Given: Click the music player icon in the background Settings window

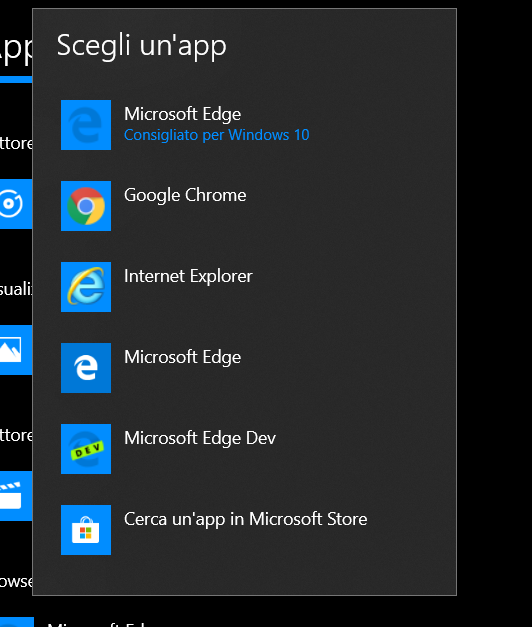Looking at the screenshot, I should point(16,204).
